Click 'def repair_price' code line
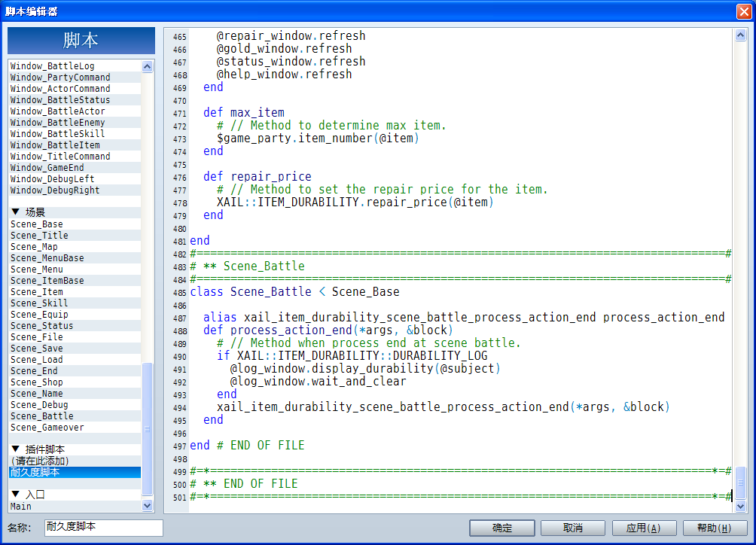756x545 pixels. (257, 176)
